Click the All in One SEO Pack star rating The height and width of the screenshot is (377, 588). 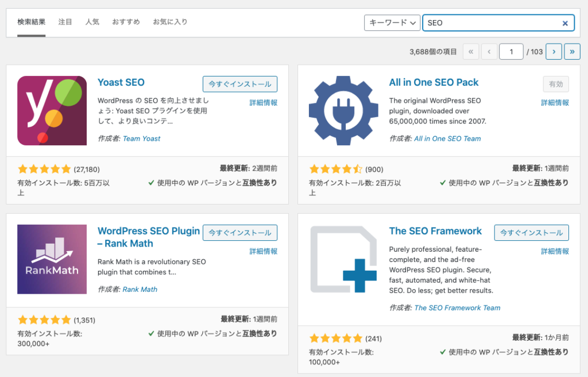[336, 169]
